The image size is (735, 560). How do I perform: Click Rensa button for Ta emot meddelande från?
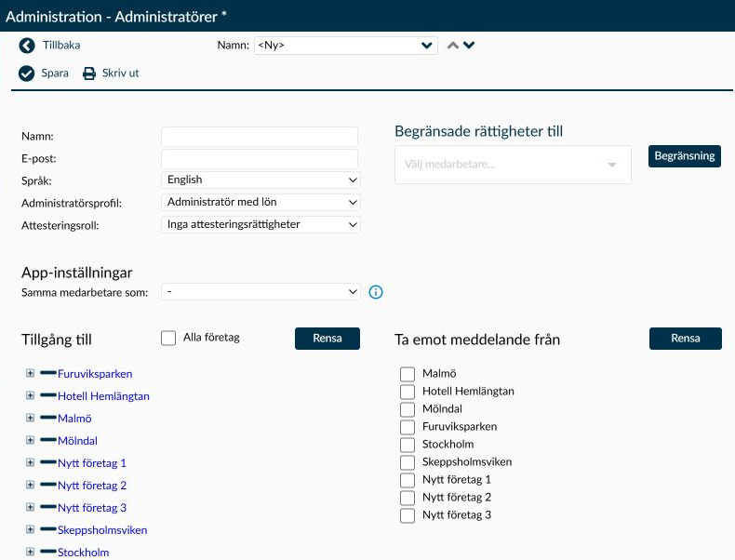click(x=686, y=339)
